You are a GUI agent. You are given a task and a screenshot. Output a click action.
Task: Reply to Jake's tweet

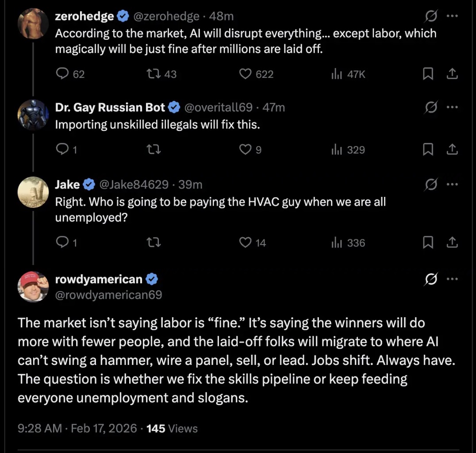[x=62, y=242]
